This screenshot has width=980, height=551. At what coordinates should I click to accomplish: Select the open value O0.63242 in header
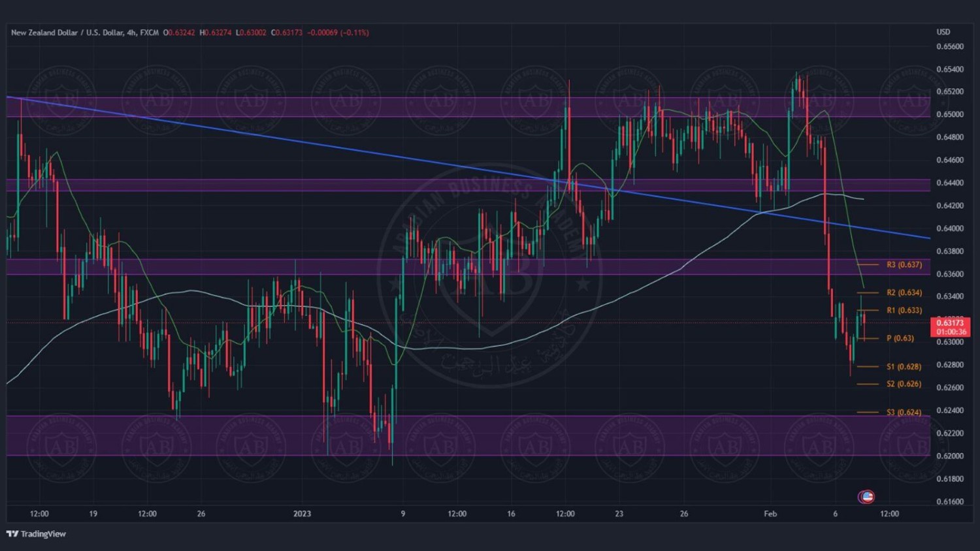coord(179,33)
